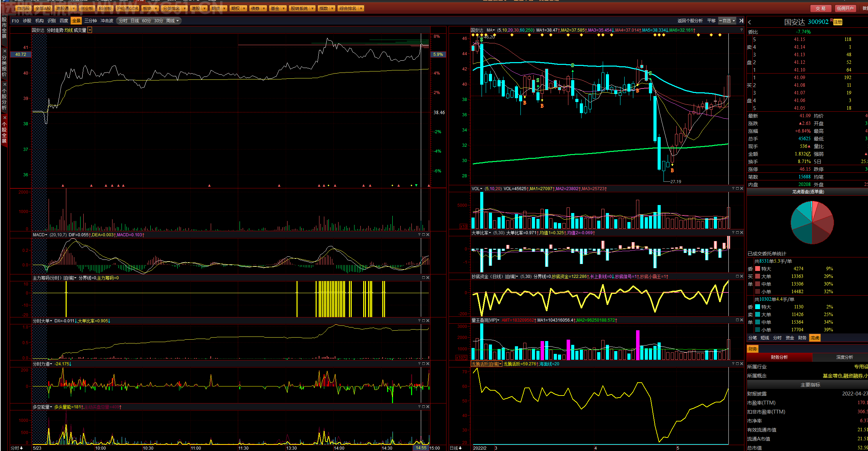Click the 特大 buy-order red color swatch
The height and width of the screenshot is (451, 868).
[758, 269]
